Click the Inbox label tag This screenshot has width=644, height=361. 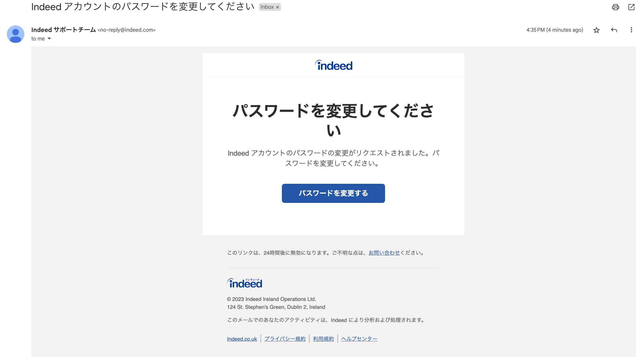(x=267, y=7)
